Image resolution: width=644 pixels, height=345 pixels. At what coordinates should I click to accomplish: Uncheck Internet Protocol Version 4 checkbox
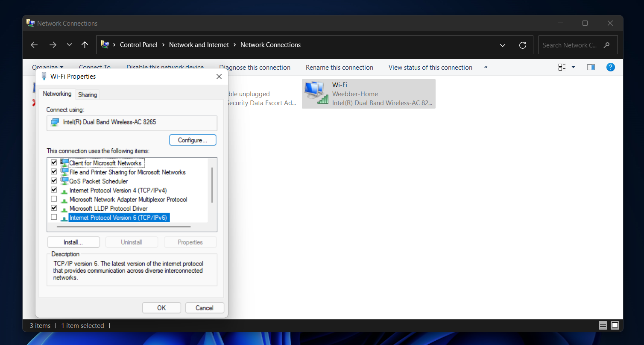[x=54, y=190]
